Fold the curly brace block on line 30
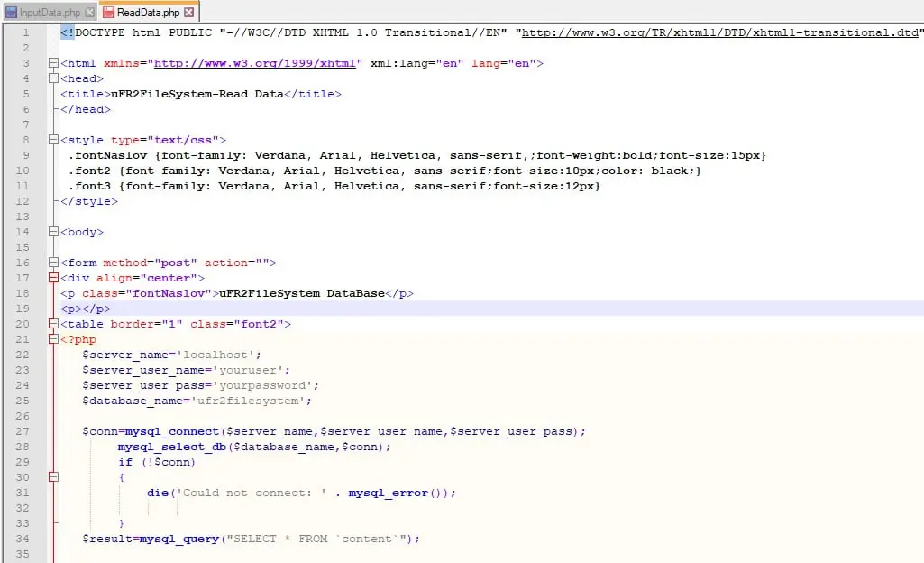The image size is (924, 563). [x=53, y=477]
